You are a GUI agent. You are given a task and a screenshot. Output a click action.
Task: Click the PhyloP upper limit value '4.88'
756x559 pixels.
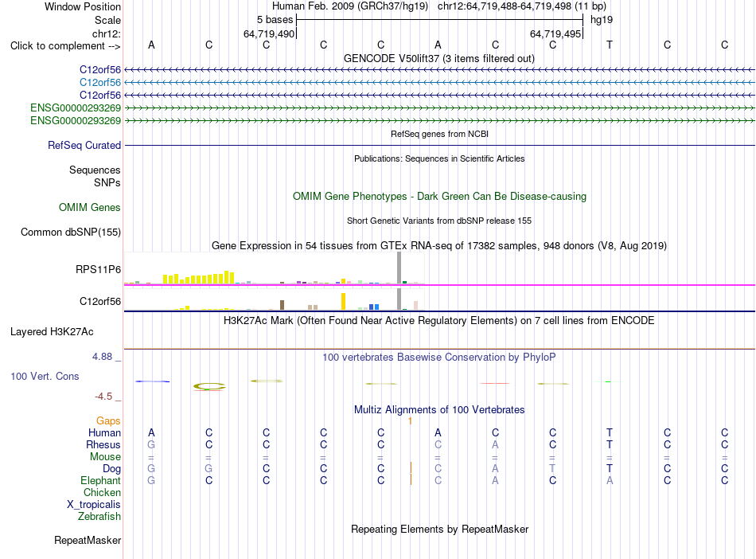[x=102, y=357]
